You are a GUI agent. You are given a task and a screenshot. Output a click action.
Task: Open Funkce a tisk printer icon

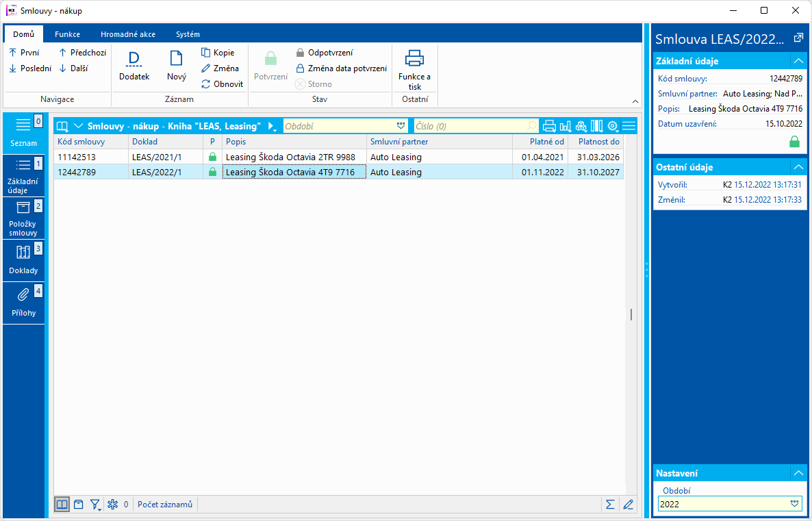415,58
